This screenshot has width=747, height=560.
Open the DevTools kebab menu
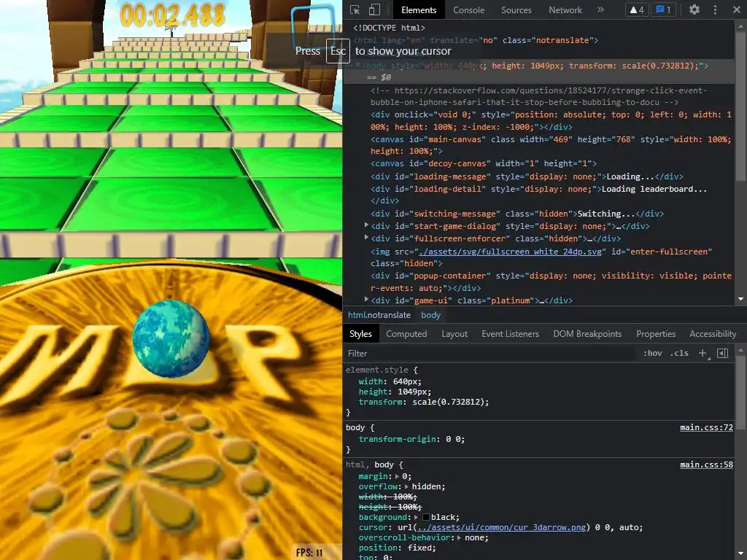[x=715, y=9]
